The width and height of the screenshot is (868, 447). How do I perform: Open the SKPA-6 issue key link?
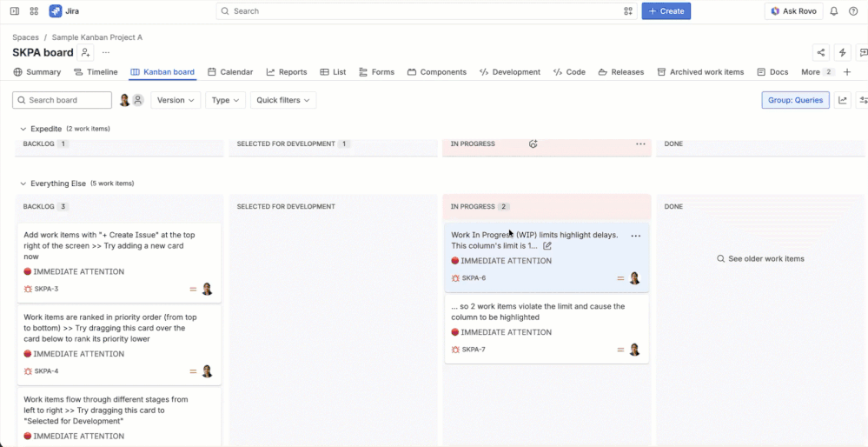click(x=474, y=278)
